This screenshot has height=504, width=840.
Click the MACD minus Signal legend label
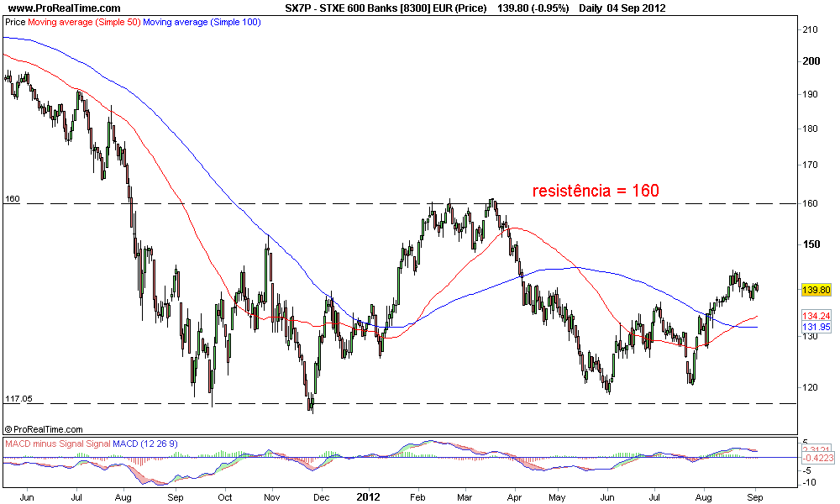tap(45, 444)
